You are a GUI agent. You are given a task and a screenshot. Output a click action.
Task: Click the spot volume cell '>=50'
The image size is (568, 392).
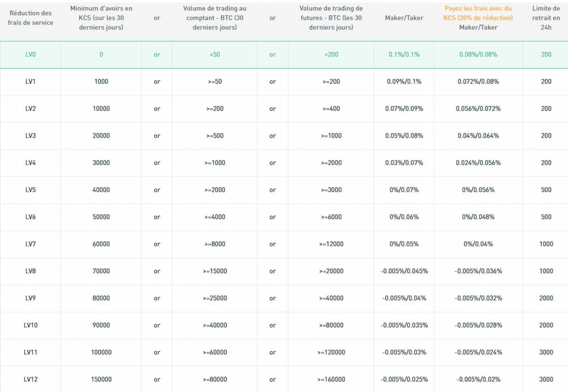(x=215, y=82)
